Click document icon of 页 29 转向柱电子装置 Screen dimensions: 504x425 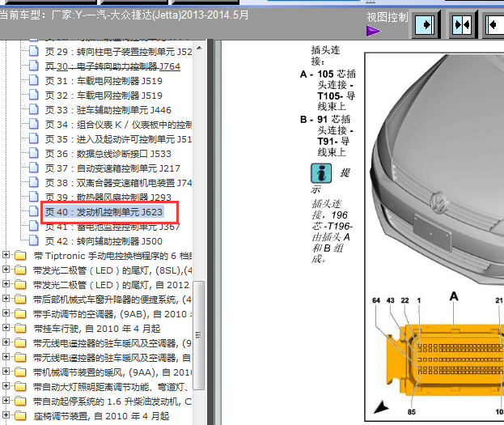pos(34,51)
